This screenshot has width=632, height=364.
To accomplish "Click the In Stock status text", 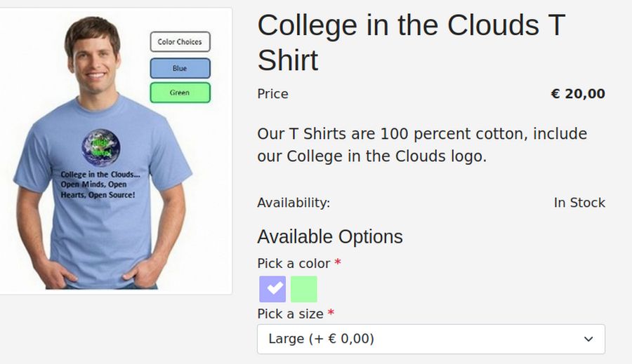I will pyautogui.click(x=579, y=203).
